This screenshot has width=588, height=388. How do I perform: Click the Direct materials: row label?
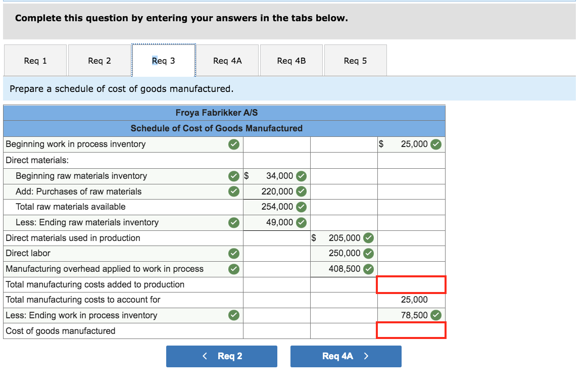[x=37, y=160]
